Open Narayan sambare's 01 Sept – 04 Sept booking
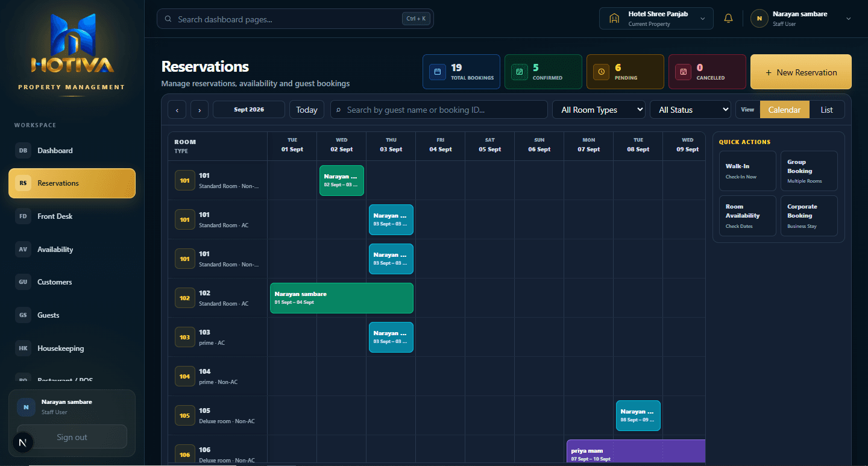The width and height of the screenshot is (868, 466). point(342,298)
